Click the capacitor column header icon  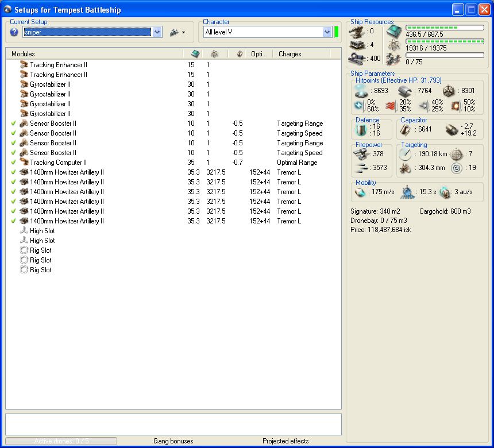tap(240, 54)
